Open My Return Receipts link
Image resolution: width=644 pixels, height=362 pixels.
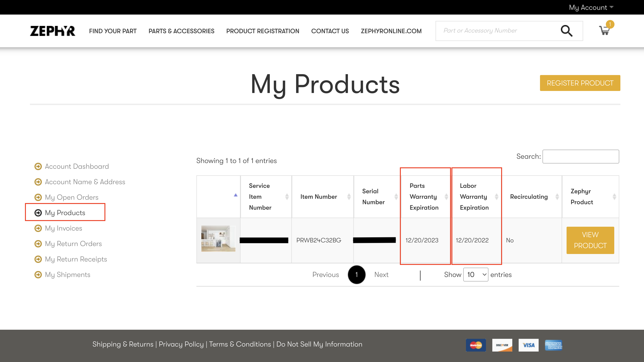(76, 259)
